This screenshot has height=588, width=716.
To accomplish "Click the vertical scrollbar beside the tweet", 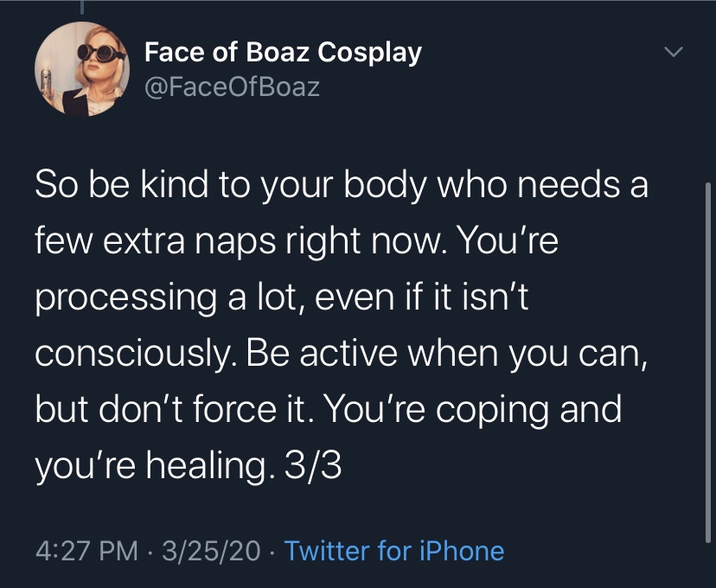I will click(x=707, y=362).
